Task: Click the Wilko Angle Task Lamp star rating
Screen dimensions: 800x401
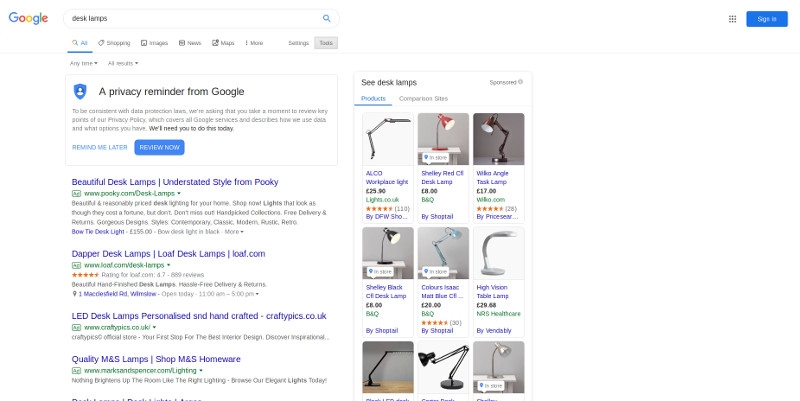Action: coord(490,209)
